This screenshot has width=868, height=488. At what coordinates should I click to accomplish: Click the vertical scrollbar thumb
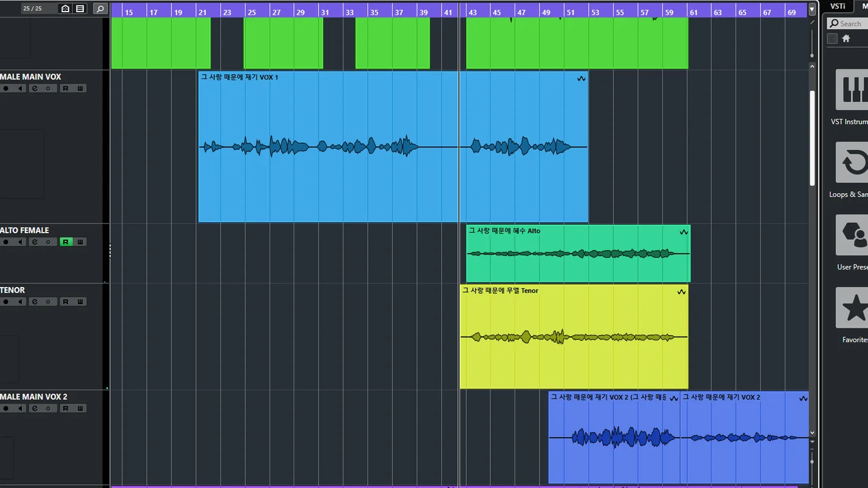coord(812,138)
